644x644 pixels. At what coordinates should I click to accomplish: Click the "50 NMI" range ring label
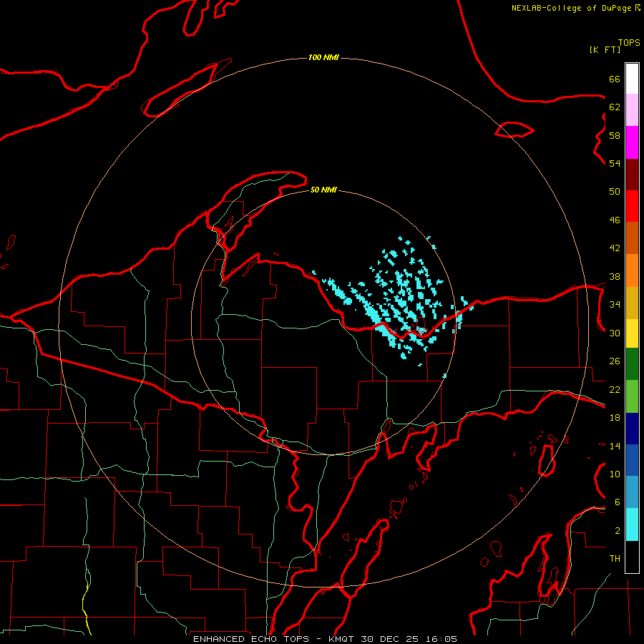pos(323,190)
